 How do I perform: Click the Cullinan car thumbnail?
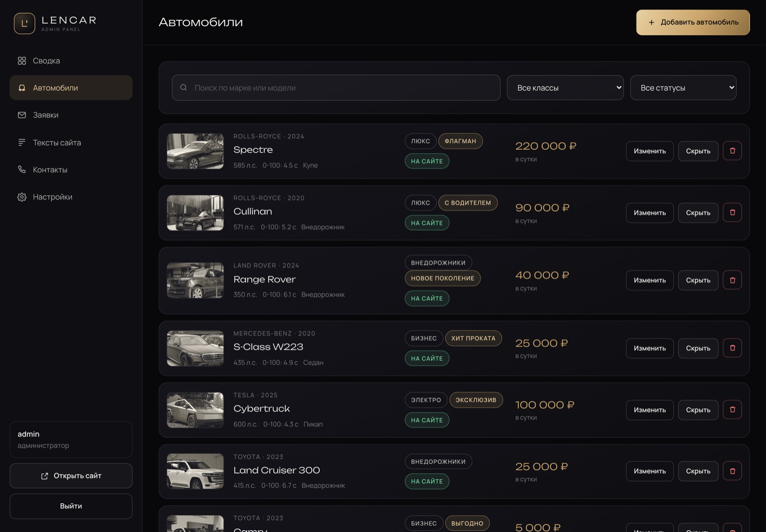[195, 213]
